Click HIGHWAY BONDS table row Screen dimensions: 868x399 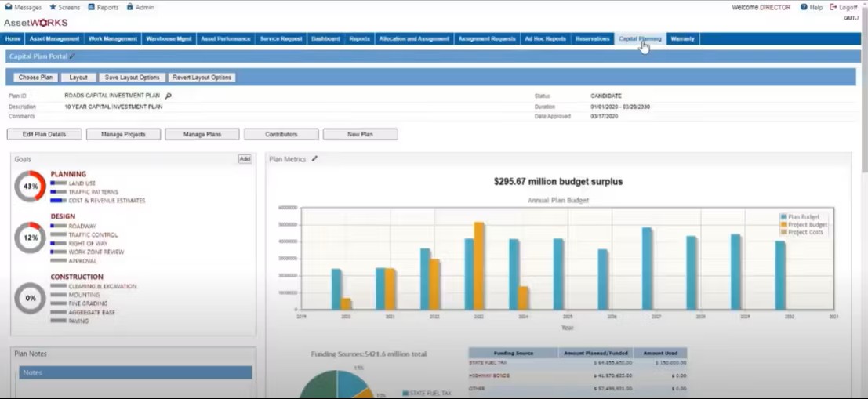tap(578, 375)
